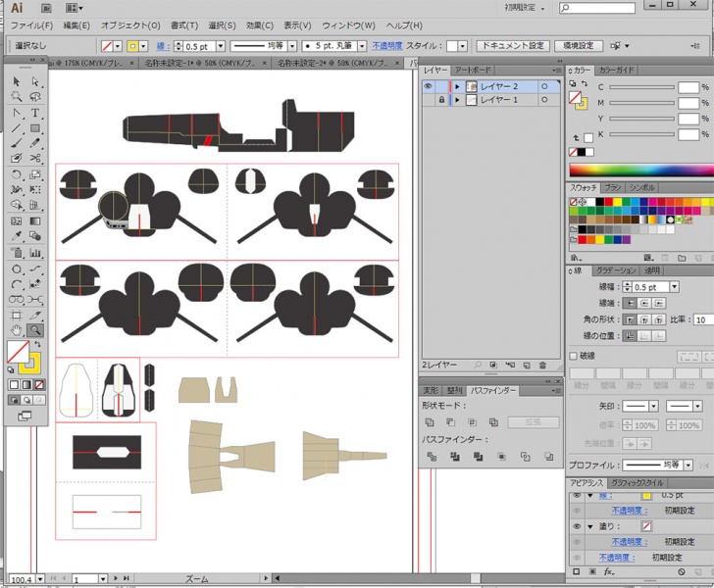Open プロファイル dropdown in Stroke panel
This screenshot has width=714, height=588.
pos(688,465)
